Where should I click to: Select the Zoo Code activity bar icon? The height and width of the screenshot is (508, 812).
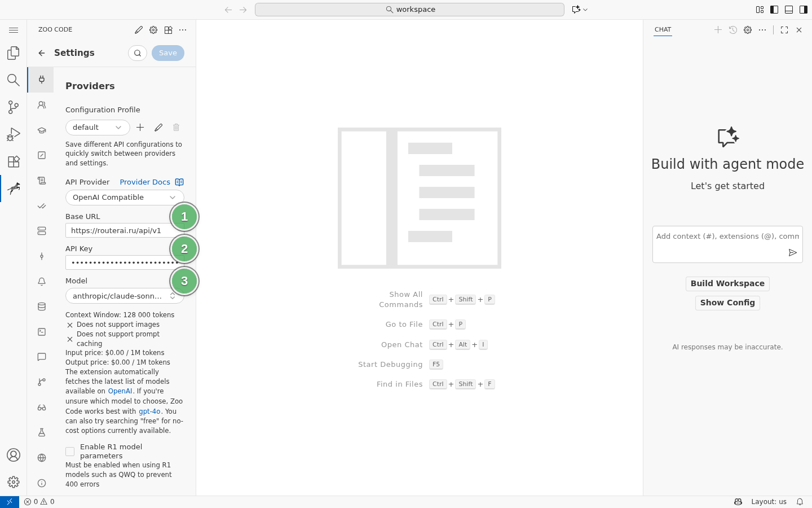[x=14, y=188]
